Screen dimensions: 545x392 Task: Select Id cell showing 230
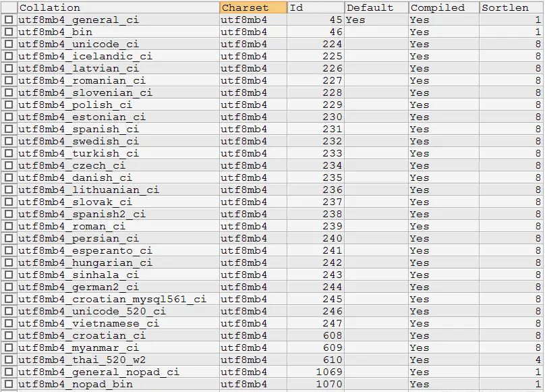[316, 117]
